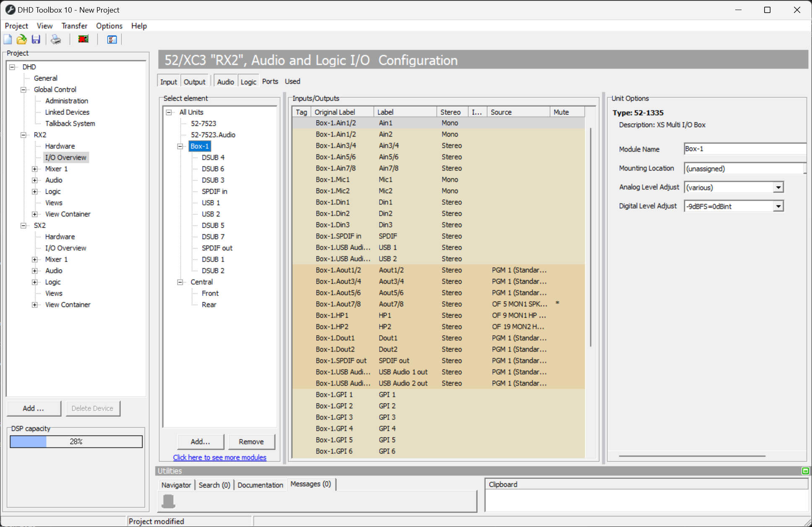Open the Analog Level Adjust dropdown
This screenshot has width=812, height=527.
tap(778, 187)
